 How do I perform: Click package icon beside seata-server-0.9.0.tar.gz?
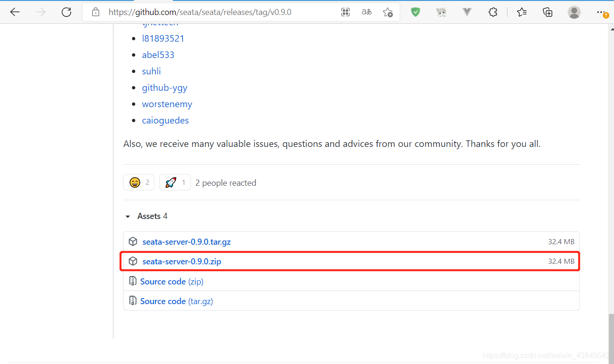(133, 241)
